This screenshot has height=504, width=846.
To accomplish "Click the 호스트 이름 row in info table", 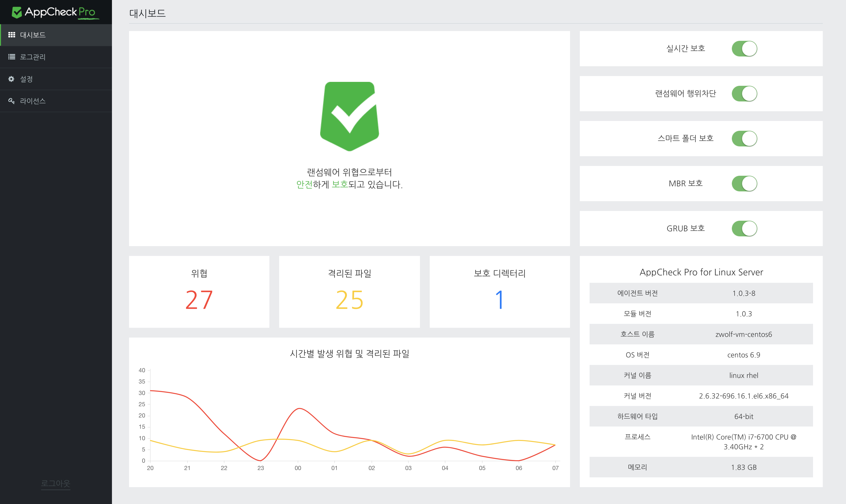I will coord(701,334).
